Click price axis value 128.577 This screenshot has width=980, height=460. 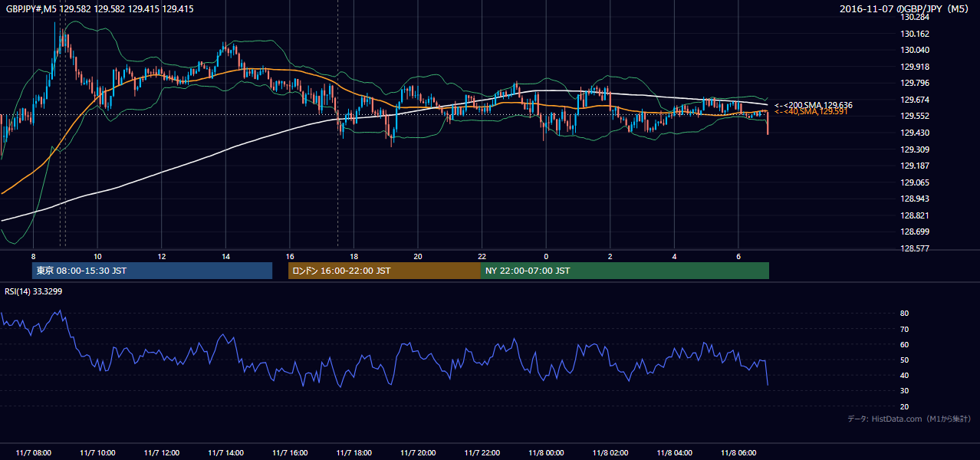pos(915,248)
